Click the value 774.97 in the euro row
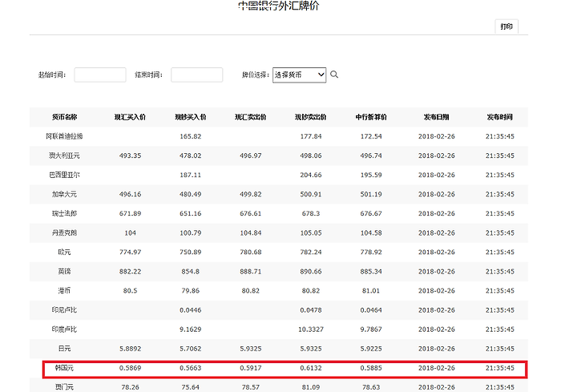This screenshot has height=392, width=577. click(131, 253)
